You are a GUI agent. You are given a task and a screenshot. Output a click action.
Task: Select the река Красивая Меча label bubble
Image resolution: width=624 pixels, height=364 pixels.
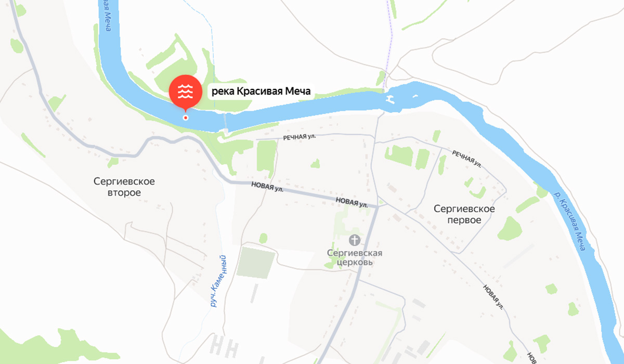tap(261, 92)
